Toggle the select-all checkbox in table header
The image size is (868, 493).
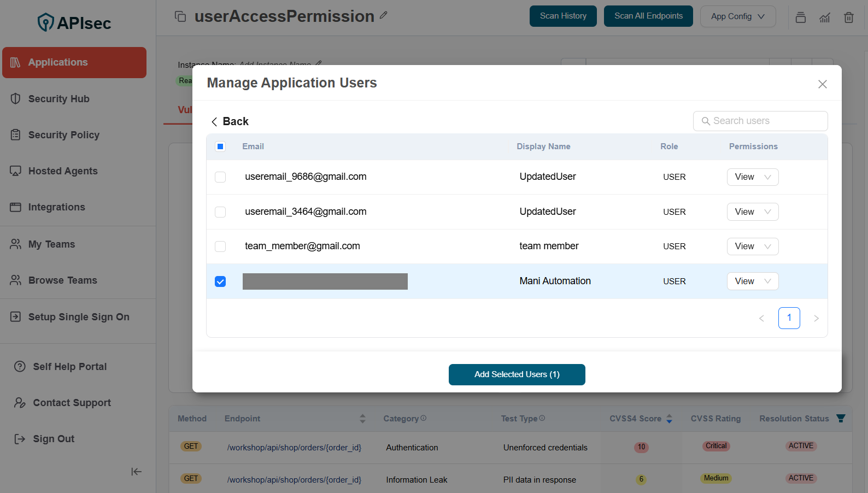click(x=220, y=146)
